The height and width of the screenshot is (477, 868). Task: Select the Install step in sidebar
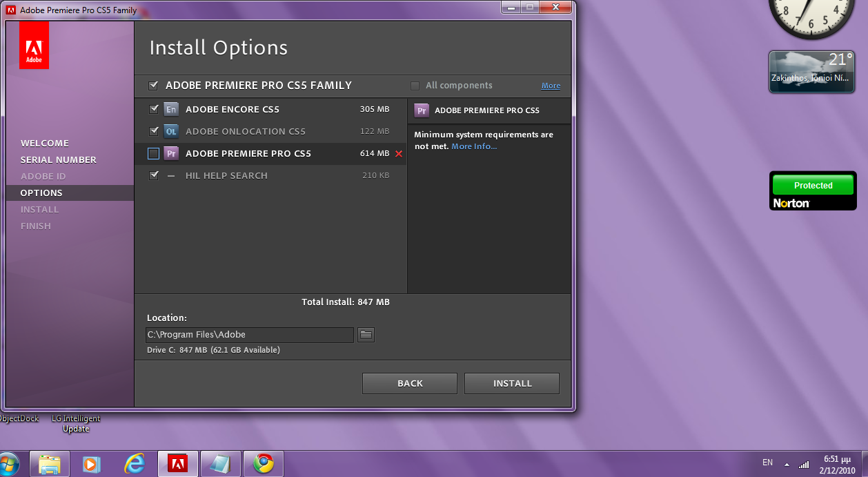[39, 209]
